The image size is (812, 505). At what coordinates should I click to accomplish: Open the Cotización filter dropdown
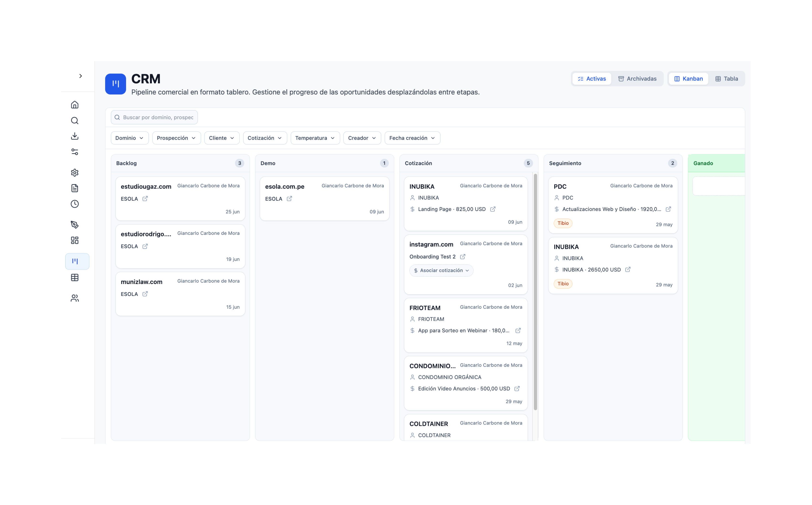pos(265,138)
